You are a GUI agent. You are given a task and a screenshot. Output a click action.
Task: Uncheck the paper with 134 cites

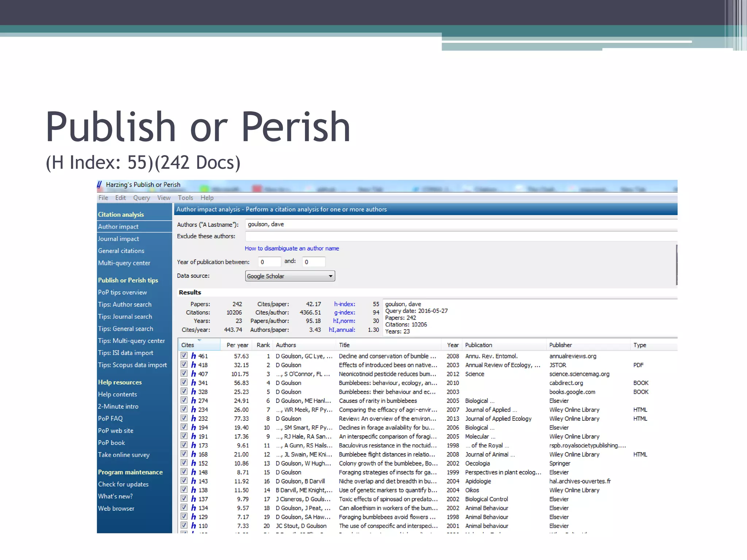coord(184,507)
